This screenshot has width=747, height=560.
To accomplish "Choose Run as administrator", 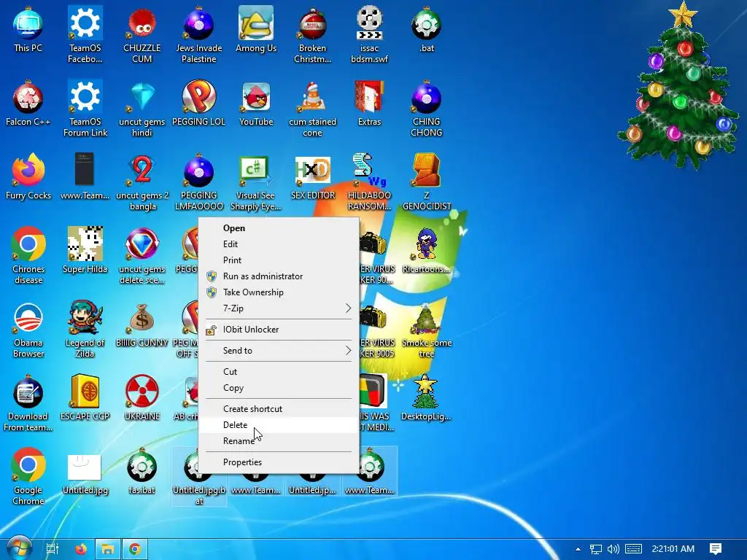I will (x=279, y=276).
